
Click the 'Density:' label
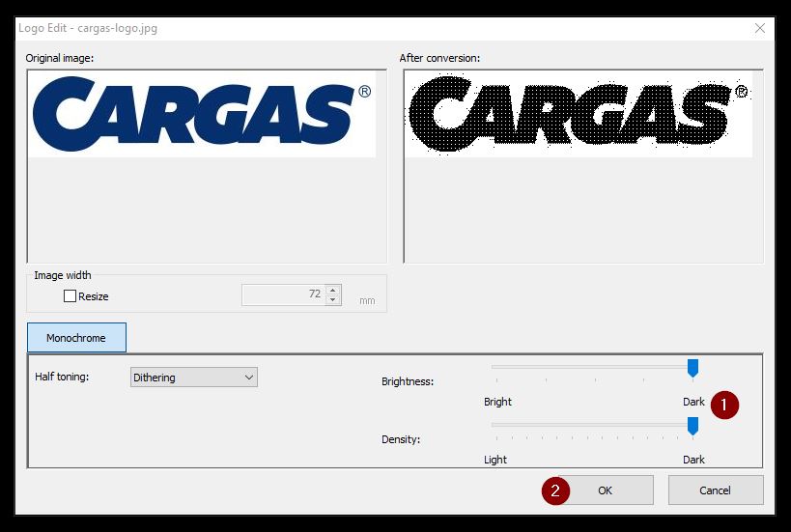click(x=401, y=439)
